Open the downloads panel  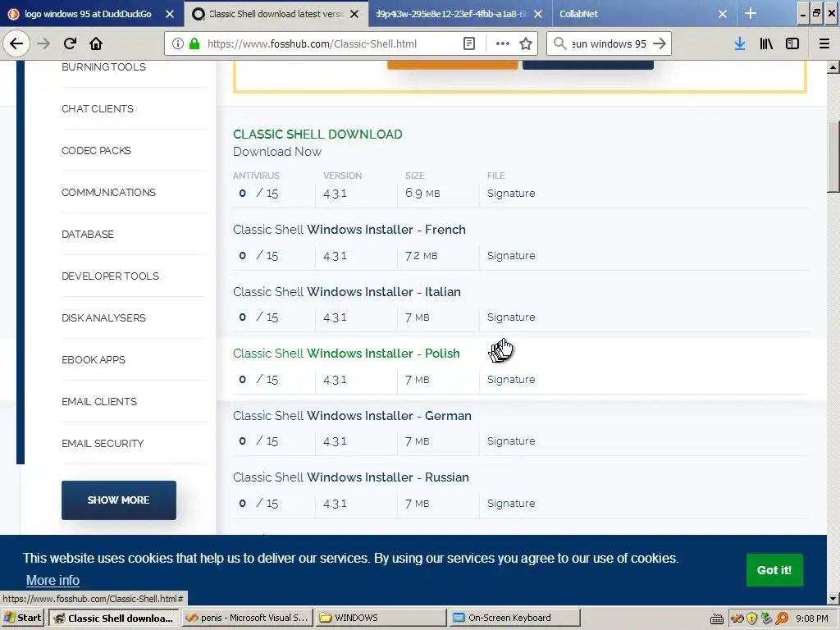click(x=740, y=43)
